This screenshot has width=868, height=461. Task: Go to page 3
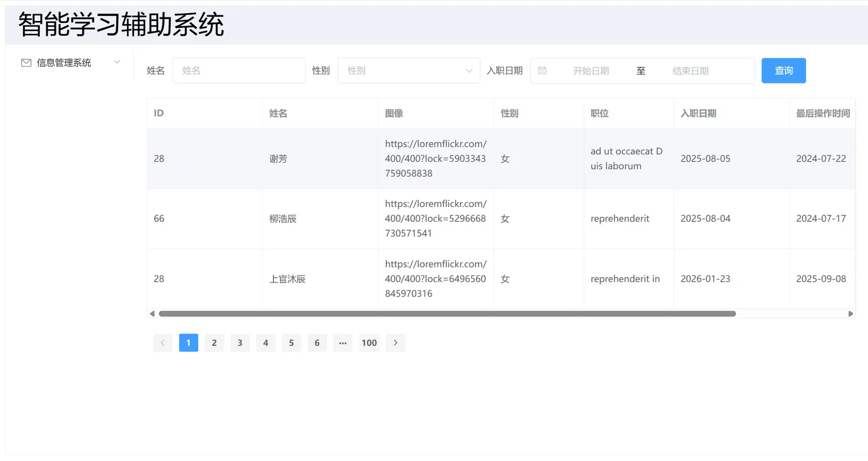(240, 343)
